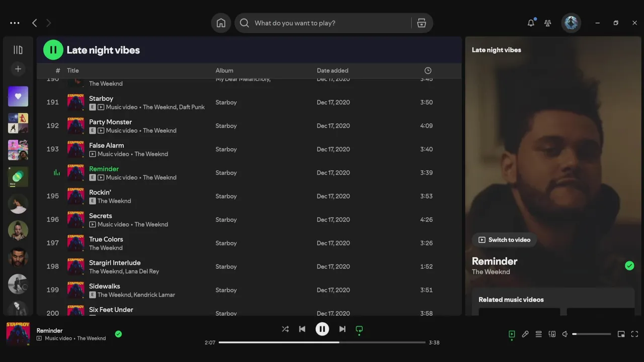Open Starboy album link in row 197
Image resolution: width=644 pixels, height=362 pixels.
[226, 243]
